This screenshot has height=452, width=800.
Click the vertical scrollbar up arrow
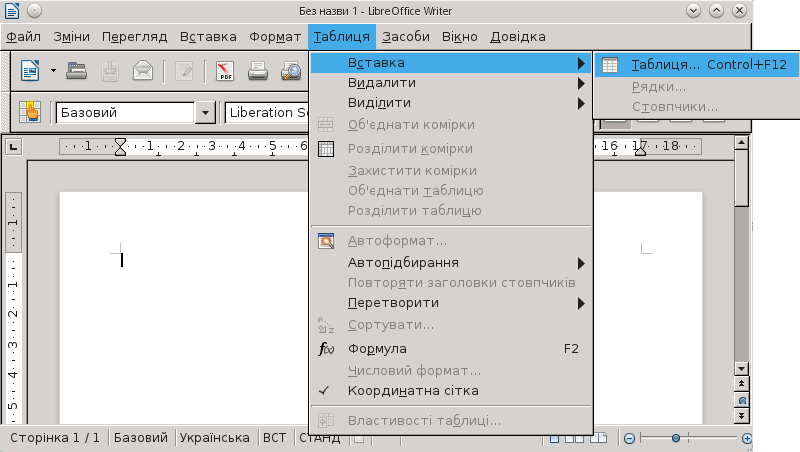point(741,142)
